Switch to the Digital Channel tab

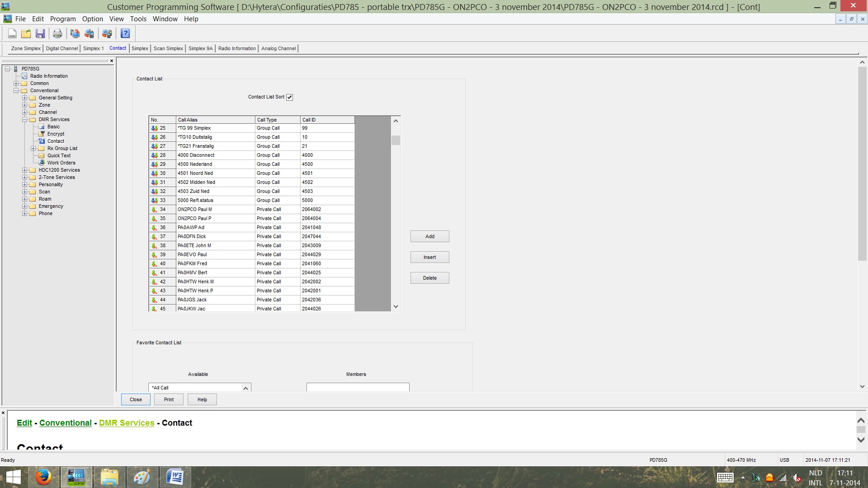62,48
